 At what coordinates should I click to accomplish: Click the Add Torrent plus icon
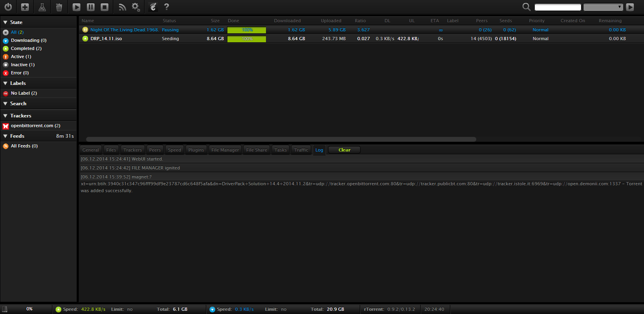click(x=25, y=7)
